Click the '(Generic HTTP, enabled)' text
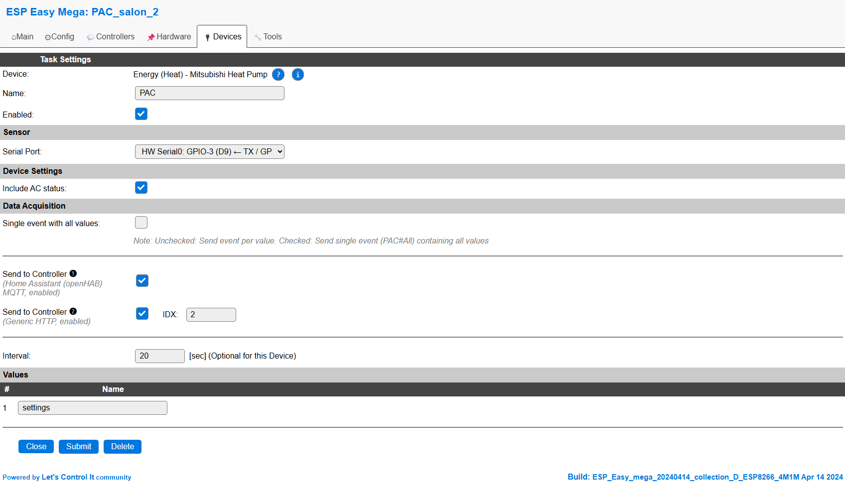The width and height of the screenshot is (845, 504). (x=47, y=322)
